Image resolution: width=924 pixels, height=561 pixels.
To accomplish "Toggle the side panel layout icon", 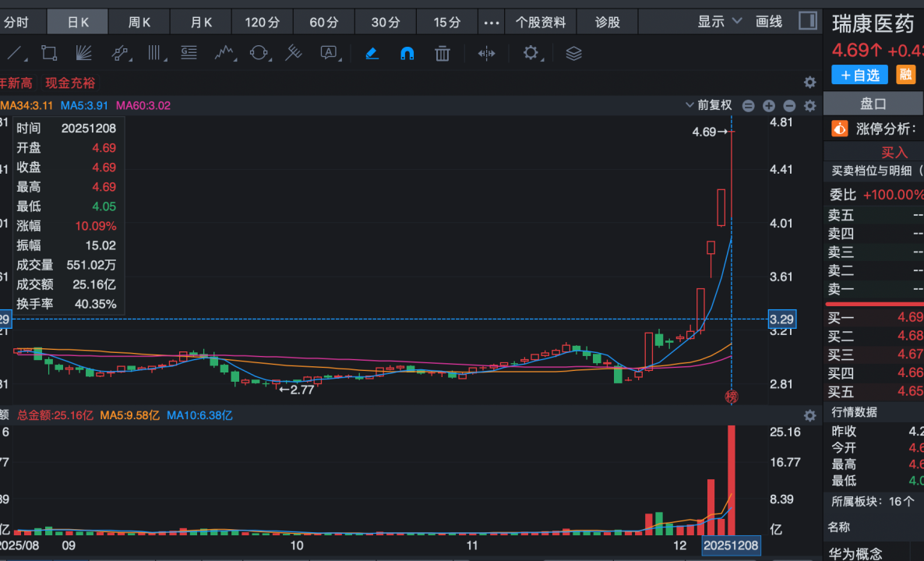I will tap(807, 21).
